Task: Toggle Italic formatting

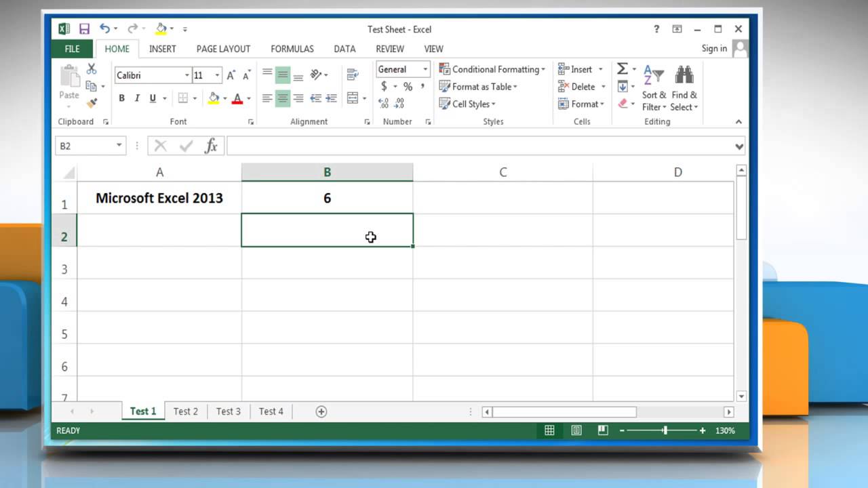Action: tap(137, 98)
